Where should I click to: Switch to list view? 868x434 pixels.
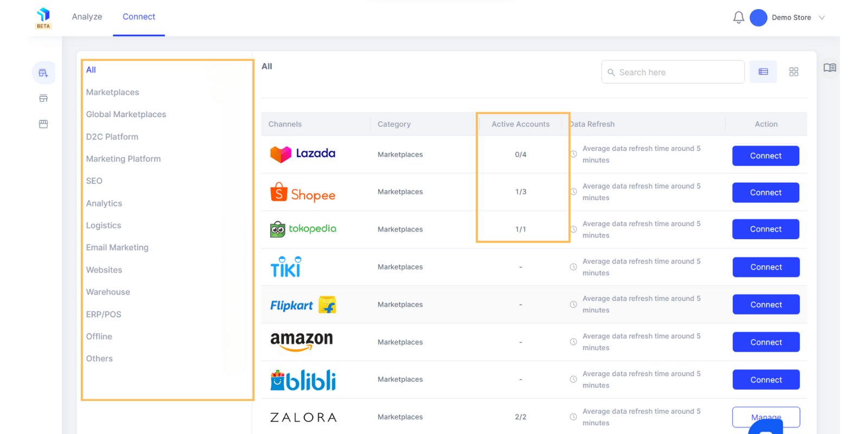[x=763, y=72]
